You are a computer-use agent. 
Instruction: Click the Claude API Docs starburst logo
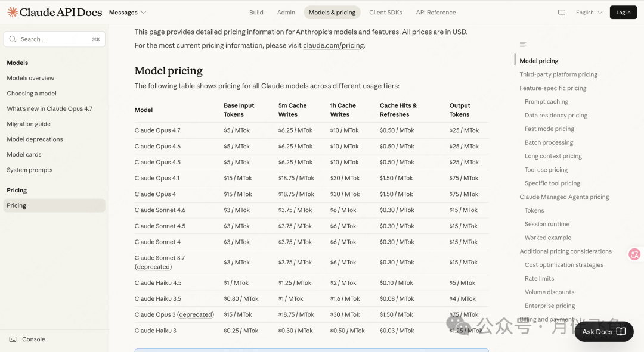pyautogui.click(x=13, y=13)
